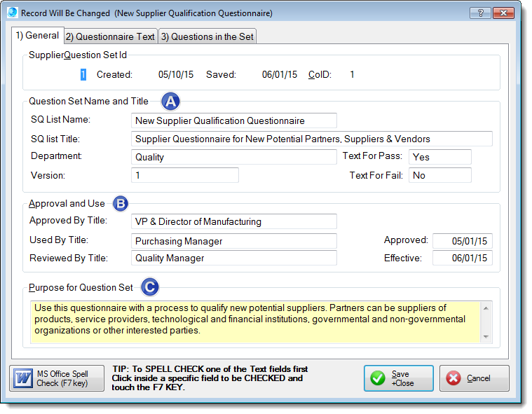Click the blue B callout marker
Viewport: 532px width, 414px height.
coord(121,204)
